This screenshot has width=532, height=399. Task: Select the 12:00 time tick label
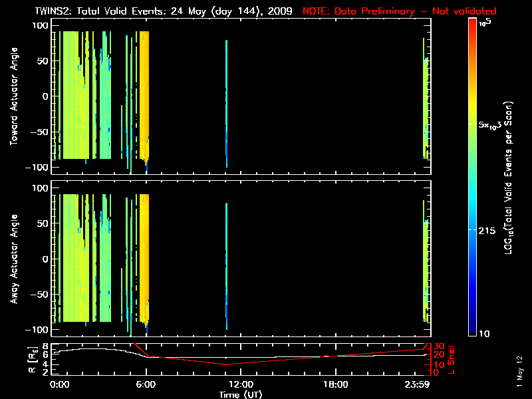[x=241, y=384]
